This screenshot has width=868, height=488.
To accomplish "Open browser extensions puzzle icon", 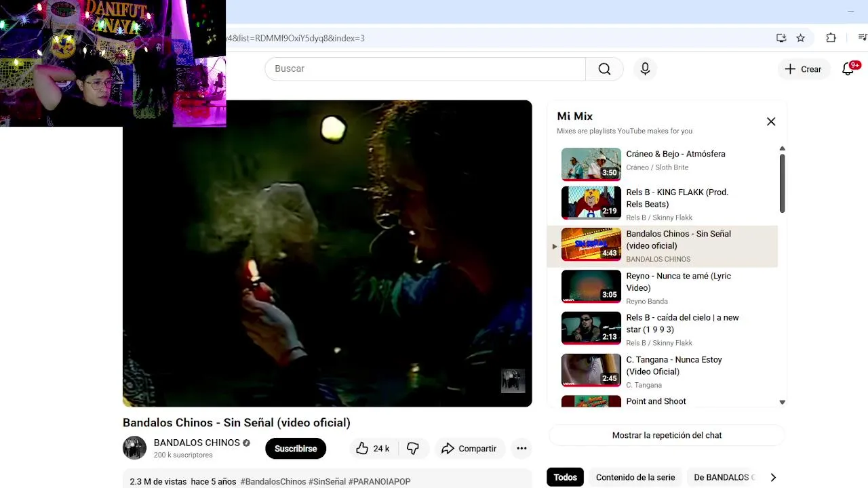I will [831, 38].
